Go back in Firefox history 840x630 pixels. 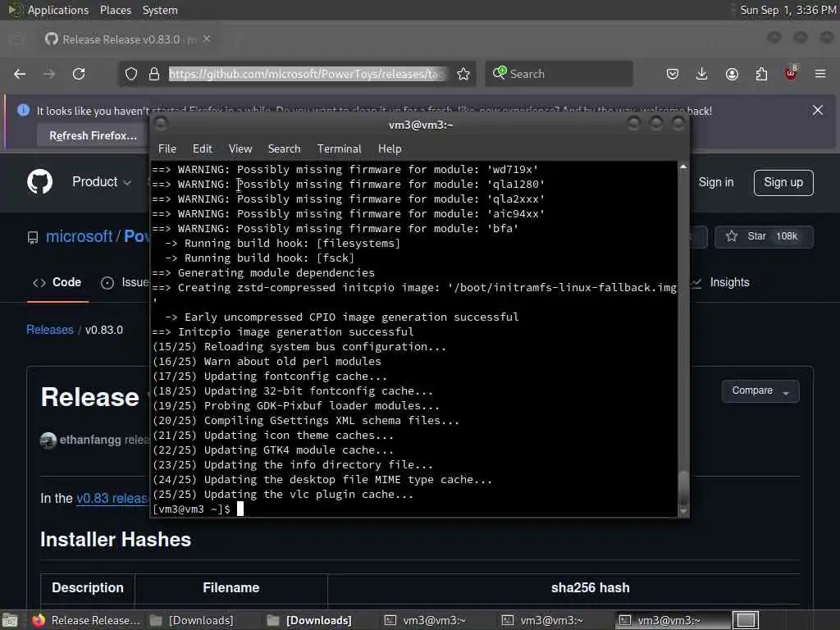[x=20, y=74]
